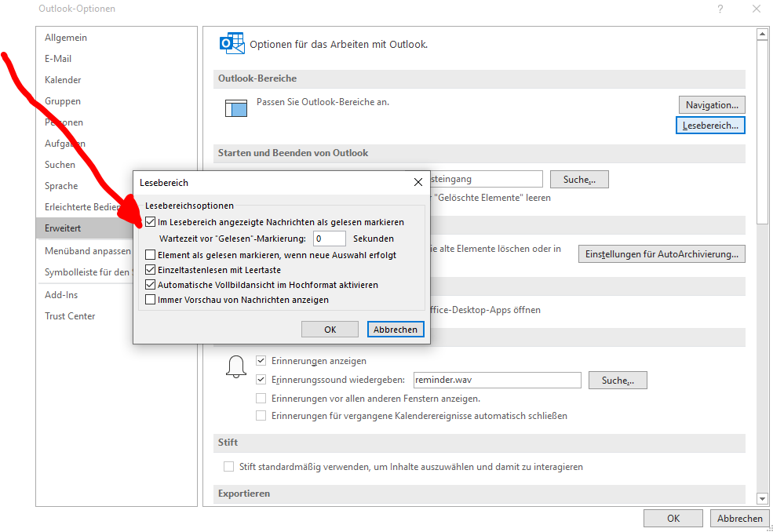Toggle 'Im Lesebereich angezeigte Nachrichten als gelesen markieren'
This screenshot has width=773, height=532.
(x=151, y=222)
